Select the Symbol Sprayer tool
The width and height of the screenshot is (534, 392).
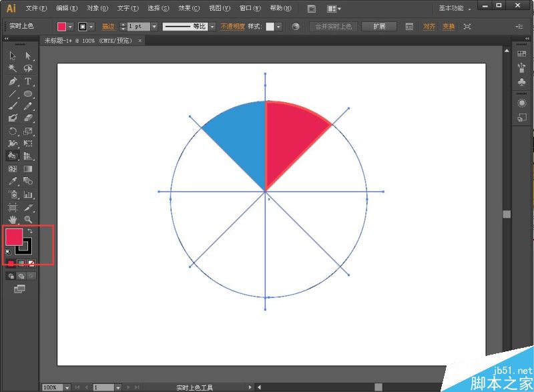click(x=13, y=194)
